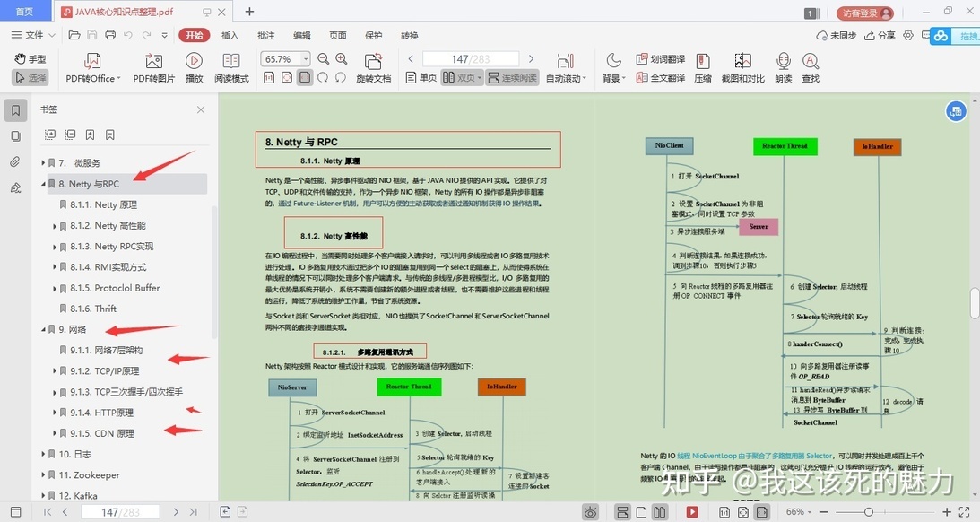Open the 9.1.2. TCP/IP原理 bookmark

coord(104,370)
